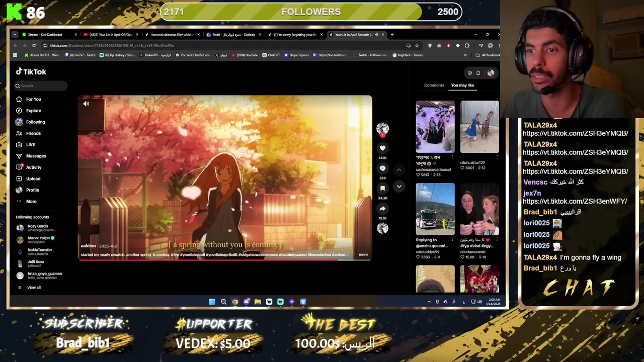Open Windows taskbar search

pyautogui.click(x=223, y=302)
